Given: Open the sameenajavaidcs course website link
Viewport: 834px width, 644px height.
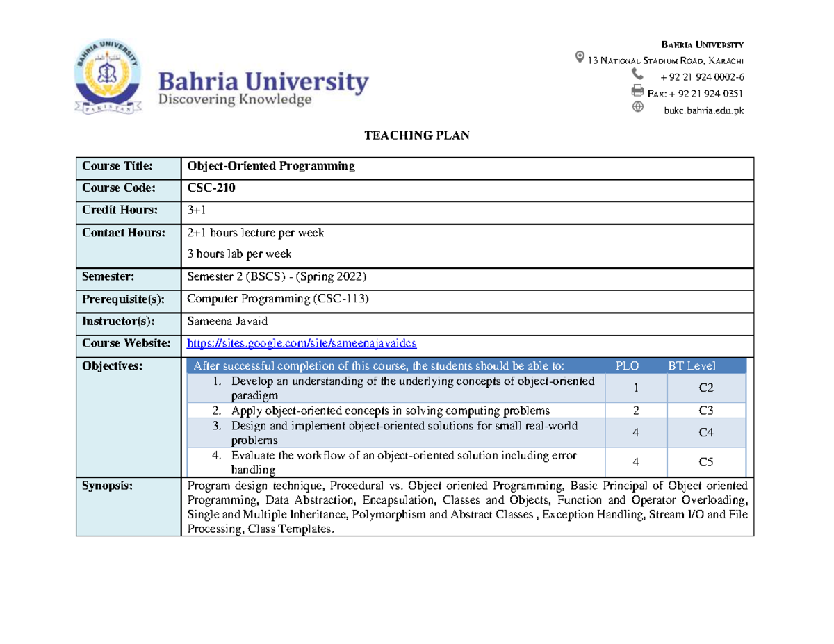Looking at the screenshot, I should [300, 342].
